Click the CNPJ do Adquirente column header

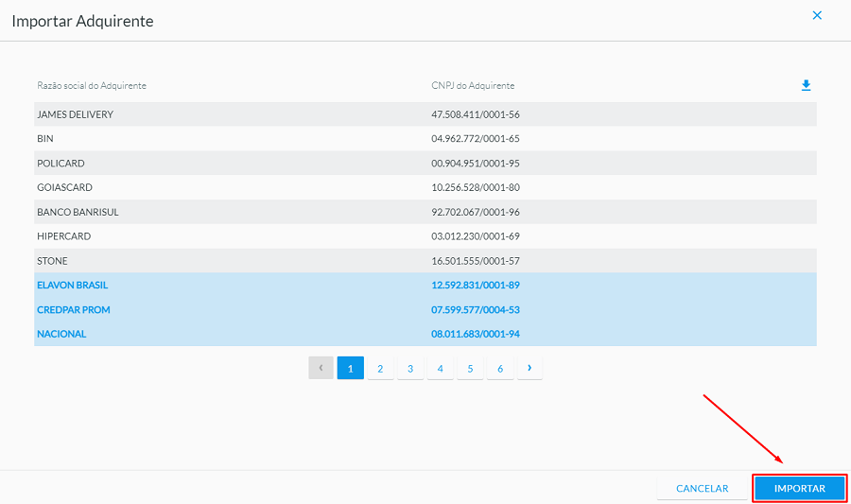473,85
